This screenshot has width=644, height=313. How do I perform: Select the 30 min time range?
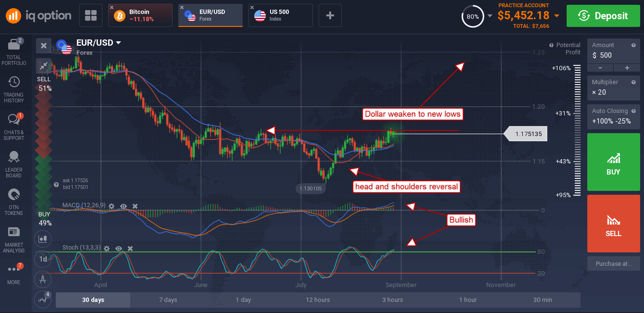[x=543, y=300]
